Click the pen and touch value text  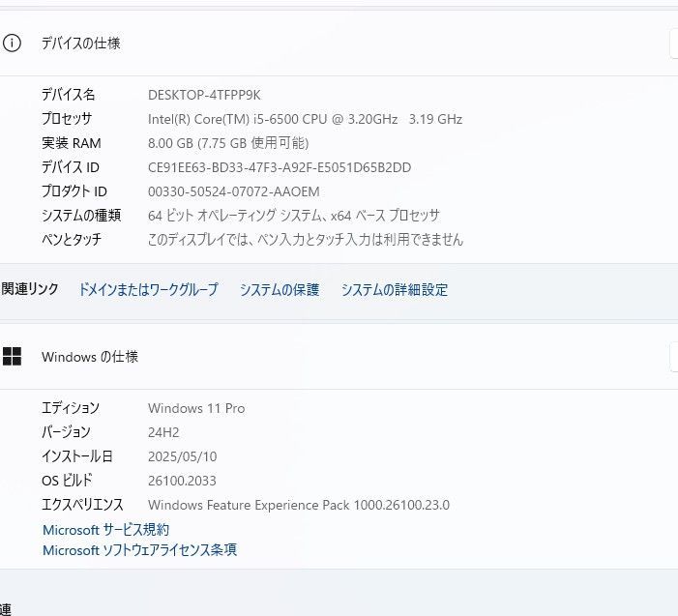coord(306,239)
